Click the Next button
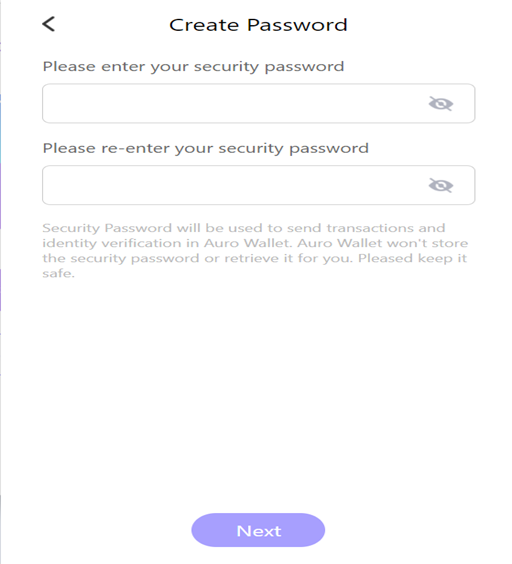The image size is (512, 564). (258, 530)
